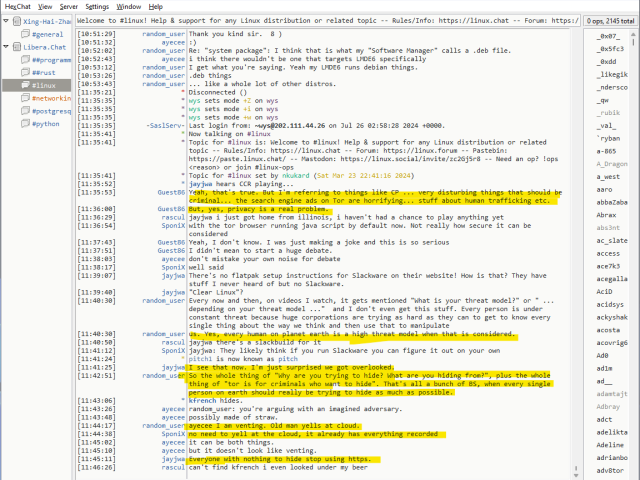Open the Window menu

click(128, 6)
